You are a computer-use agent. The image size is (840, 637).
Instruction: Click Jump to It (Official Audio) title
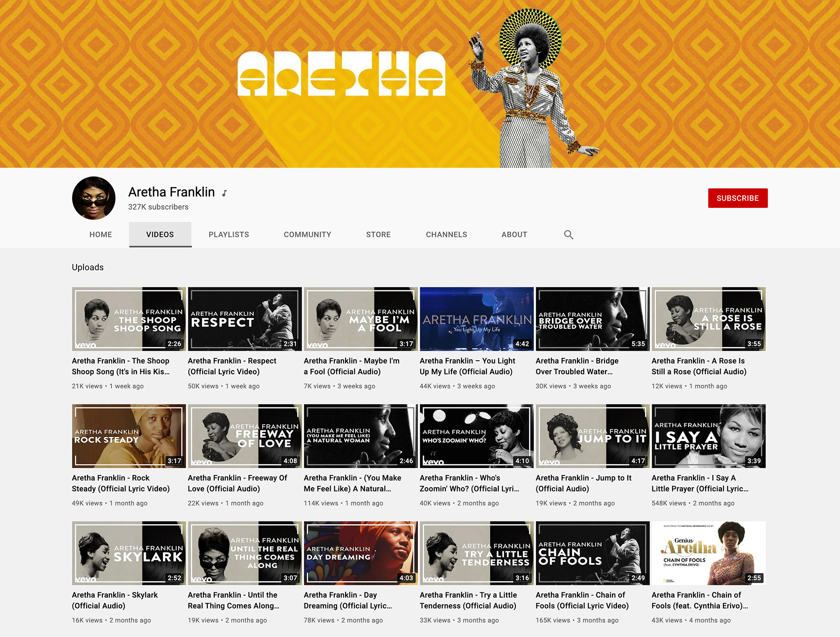coord(583,483)
